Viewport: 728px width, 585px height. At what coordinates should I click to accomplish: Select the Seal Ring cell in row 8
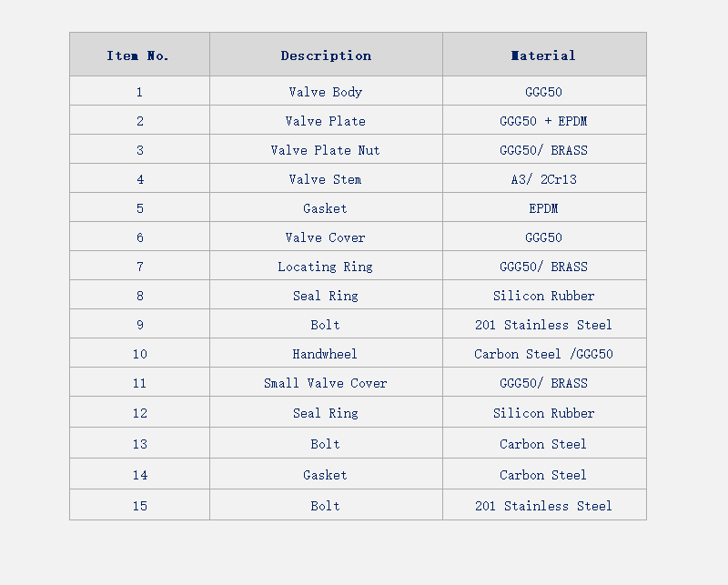tap(326, 295)
